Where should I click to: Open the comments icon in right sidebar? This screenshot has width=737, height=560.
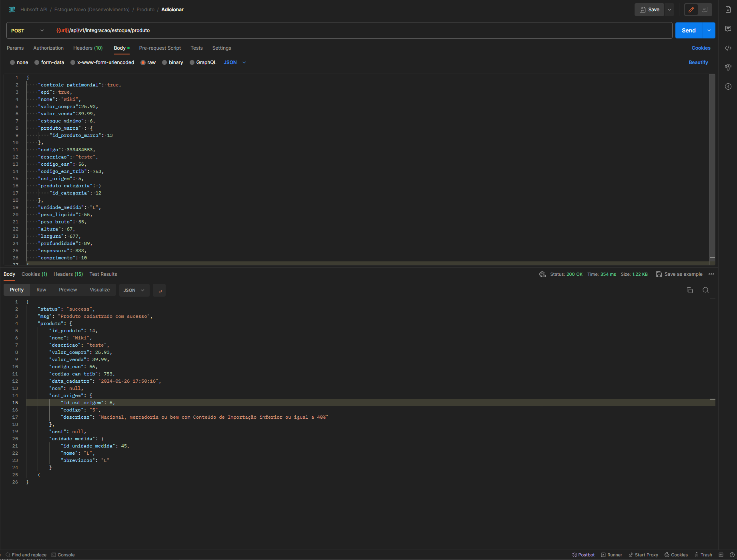tap(728, 29)
